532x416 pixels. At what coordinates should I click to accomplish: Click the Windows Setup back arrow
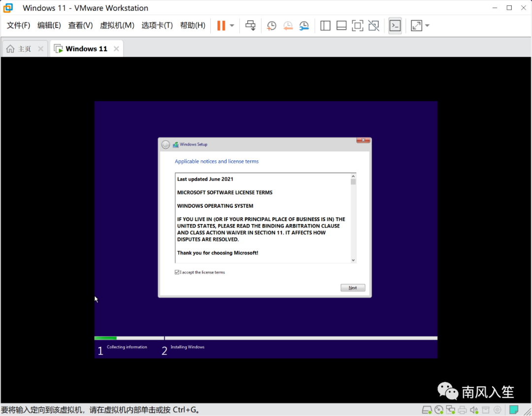click(x=166, y=145)
